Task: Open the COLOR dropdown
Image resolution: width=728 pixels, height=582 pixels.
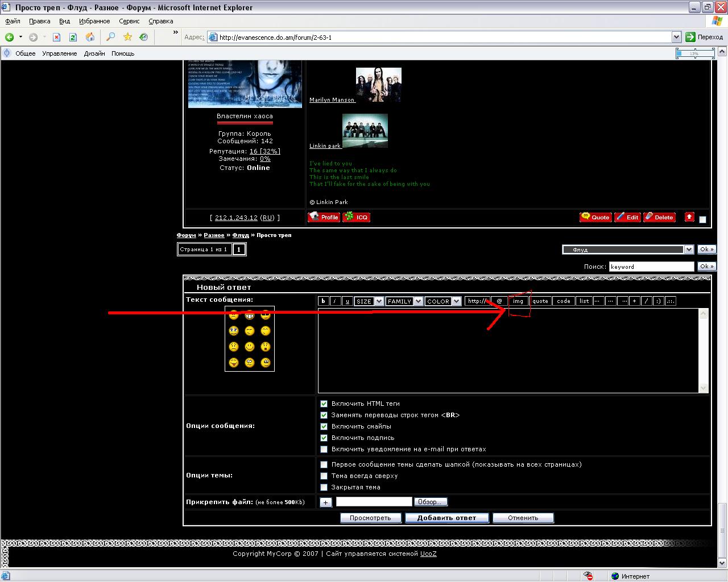Action: point(442,301)
